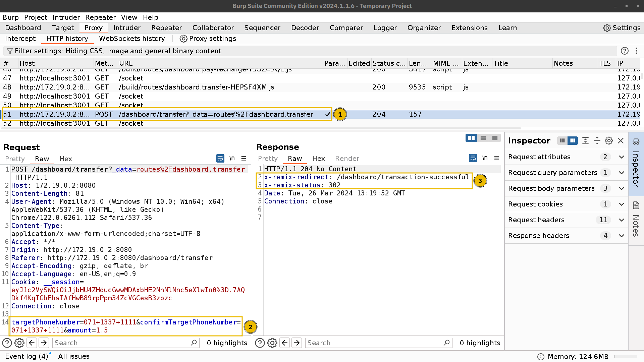Expand Request cookies in the Inspector
This screenshot has height=362, width=644.
(x=621, y=204)
